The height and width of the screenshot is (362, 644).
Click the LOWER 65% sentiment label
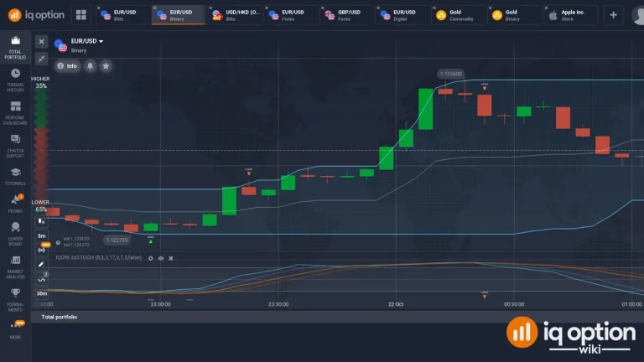coord(40,205)
